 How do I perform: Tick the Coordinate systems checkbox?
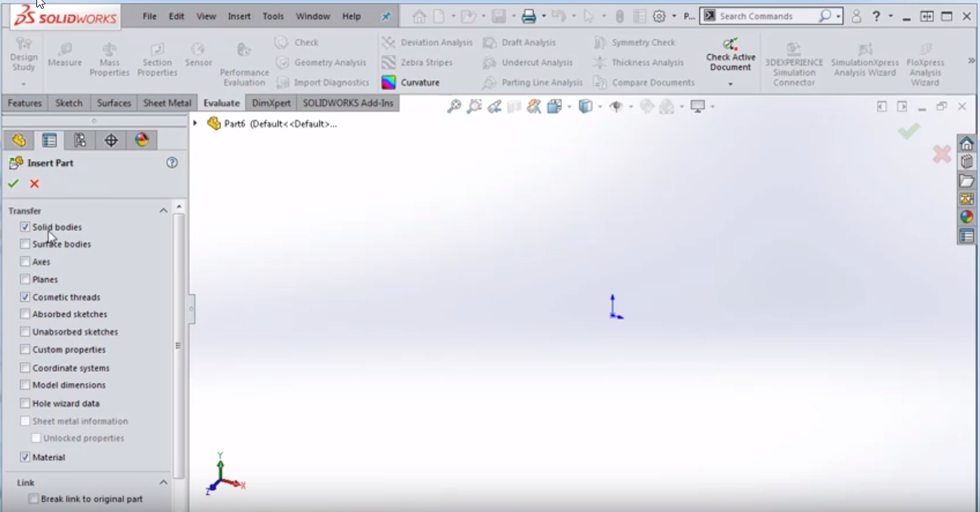(25, 368)
